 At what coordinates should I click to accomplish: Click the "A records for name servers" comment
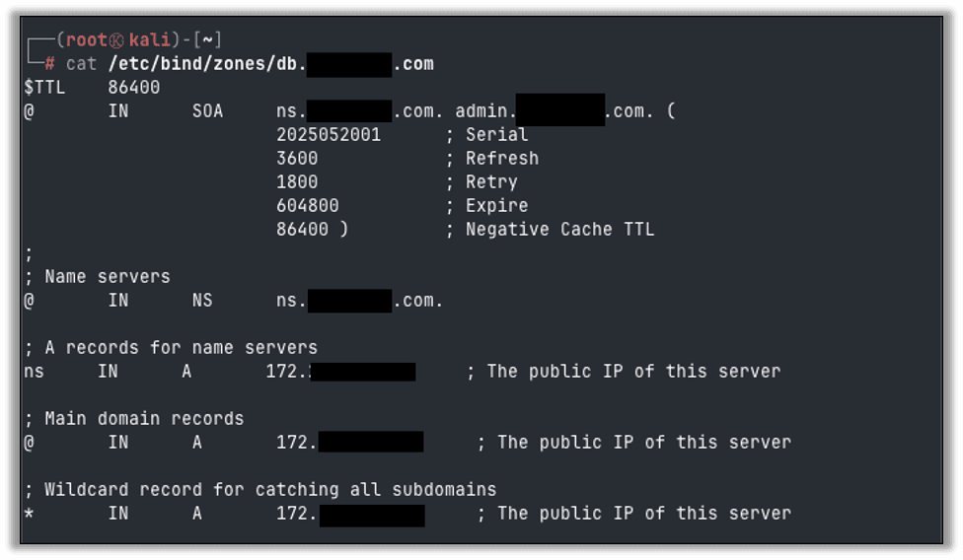(171, 348)
